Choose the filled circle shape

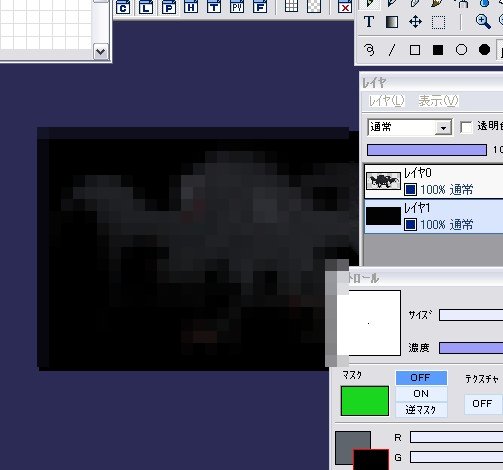click(x=484, y=50)
